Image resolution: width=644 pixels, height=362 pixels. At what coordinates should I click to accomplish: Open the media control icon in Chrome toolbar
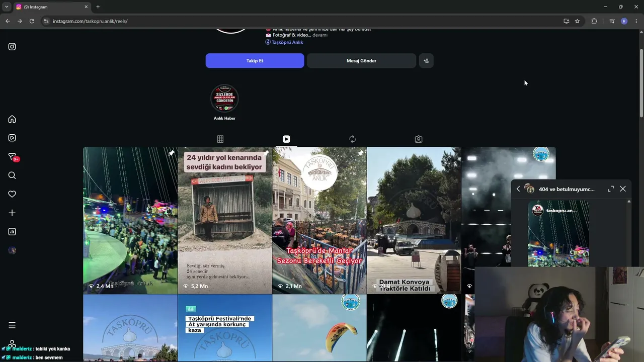click(x=612, y=21)
